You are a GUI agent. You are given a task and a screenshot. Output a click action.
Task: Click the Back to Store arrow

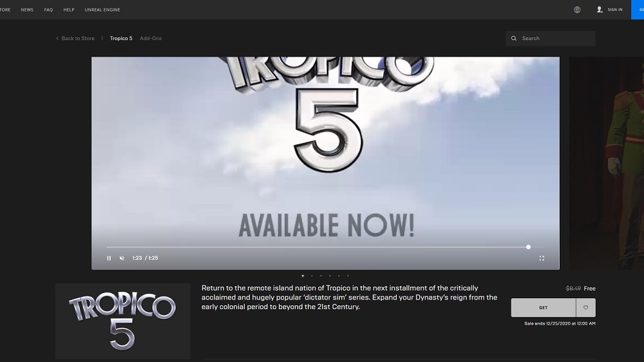point(57,39)
